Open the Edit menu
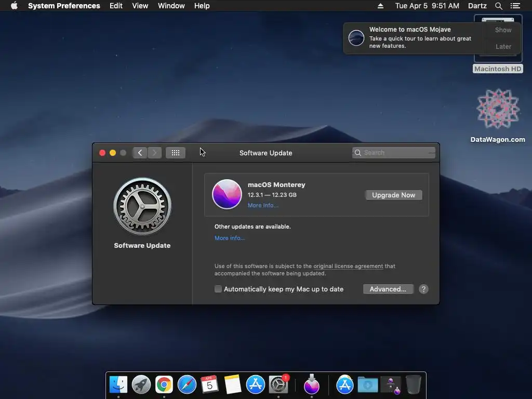The image size is (532, 399). click(116, 6)
